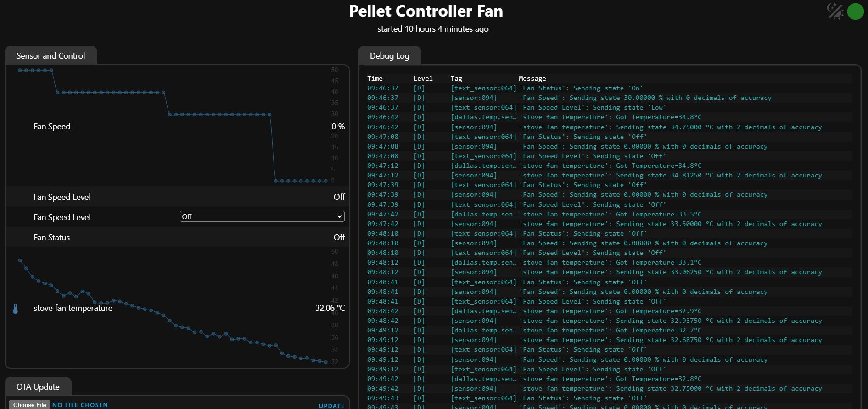
Task: Click the green connection status indicator
Action: click(856, 11)
